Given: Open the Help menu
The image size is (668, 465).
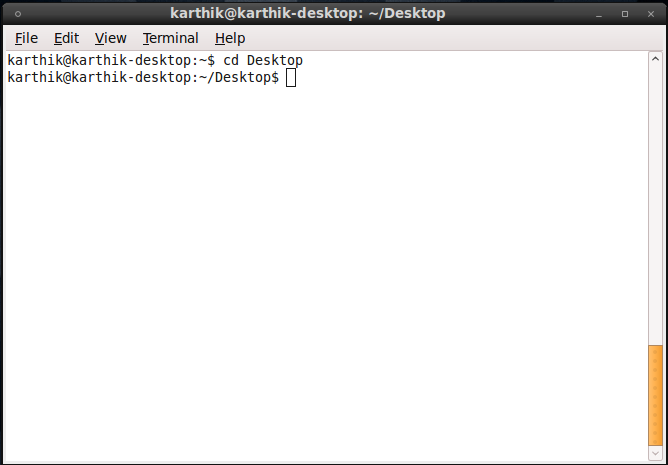Looking at the screenshot, I should tap(229, 38).
